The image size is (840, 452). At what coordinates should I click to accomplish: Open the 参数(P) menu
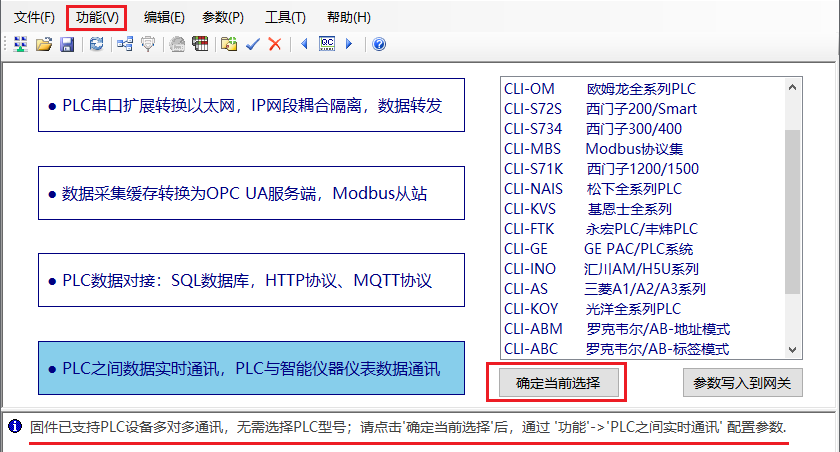pyautogui.click(x=223, y=18)
